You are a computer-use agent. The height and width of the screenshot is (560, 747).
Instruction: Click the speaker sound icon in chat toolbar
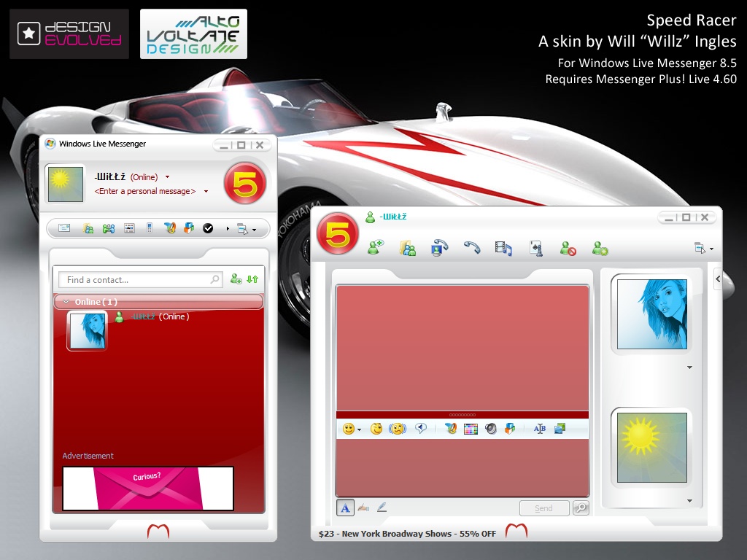coord(491,429)
